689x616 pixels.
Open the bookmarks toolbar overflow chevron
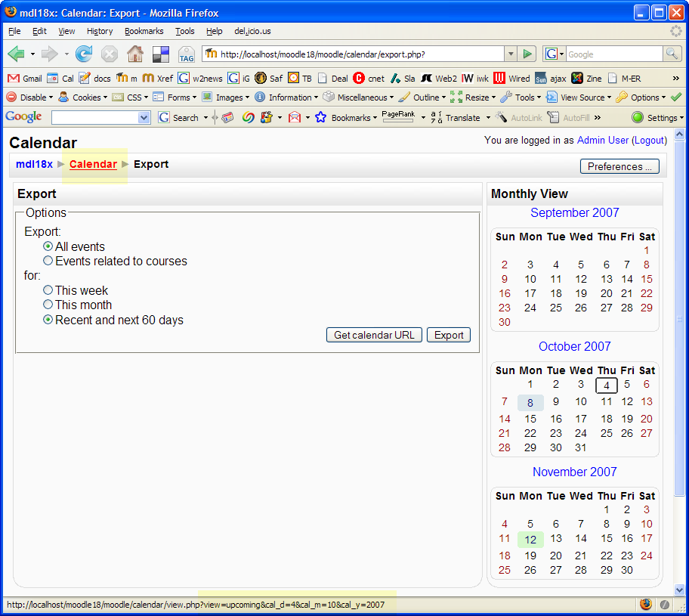point(676,79)
